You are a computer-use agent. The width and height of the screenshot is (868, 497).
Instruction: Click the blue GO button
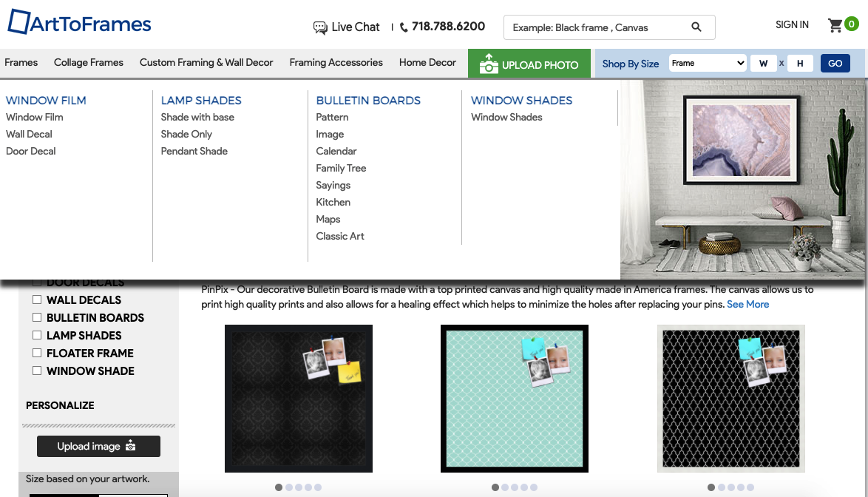point(835,63)
